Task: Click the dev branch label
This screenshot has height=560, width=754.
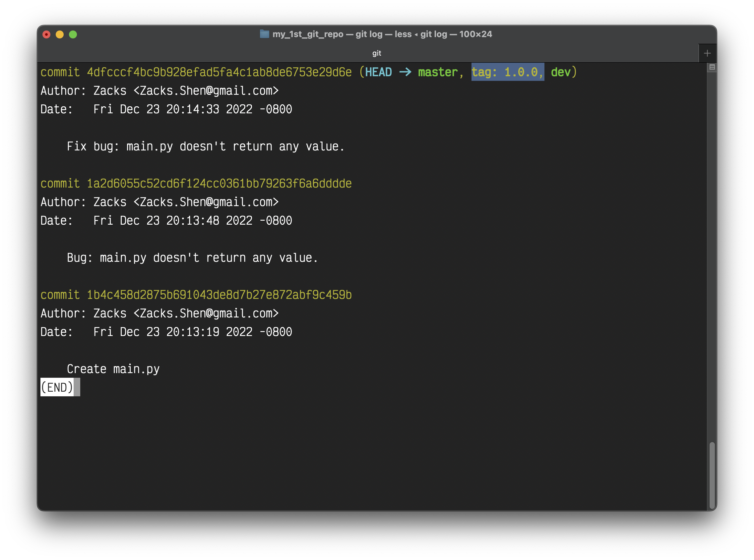Action: coord(560,72)
